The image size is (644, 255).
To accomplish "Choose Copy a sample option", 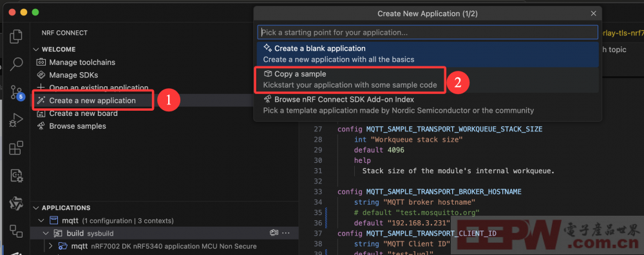I will (x=428, y=80).
